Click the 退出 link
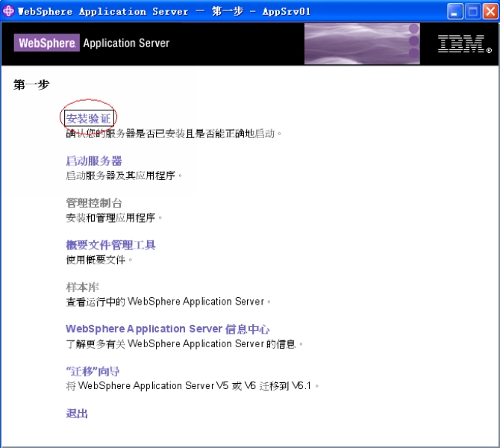 click(x=77, y=414)
